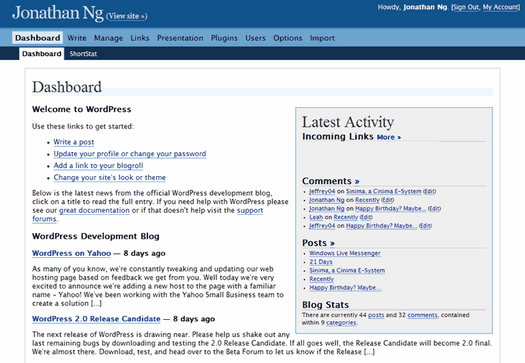Click the comments link in Blog Stats
This screenshot has width=525, height=363.
tap(423, 315)
